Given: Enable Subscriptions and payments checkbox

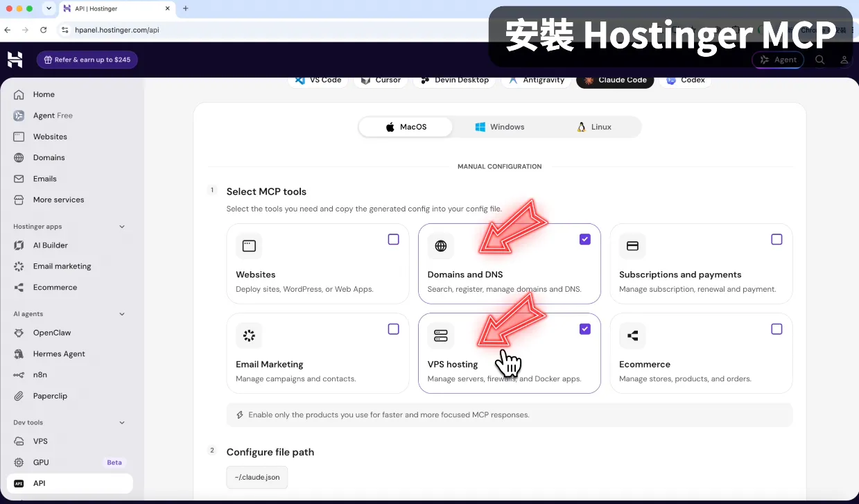Looking at the screenshot, I should 776,239.
